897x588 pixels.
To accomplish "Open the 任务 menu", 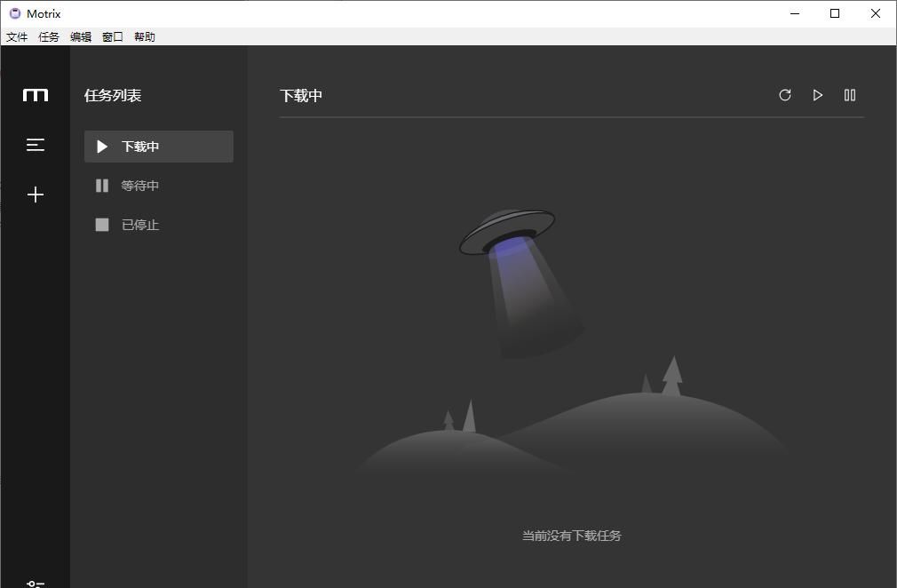I will (48, 36).
